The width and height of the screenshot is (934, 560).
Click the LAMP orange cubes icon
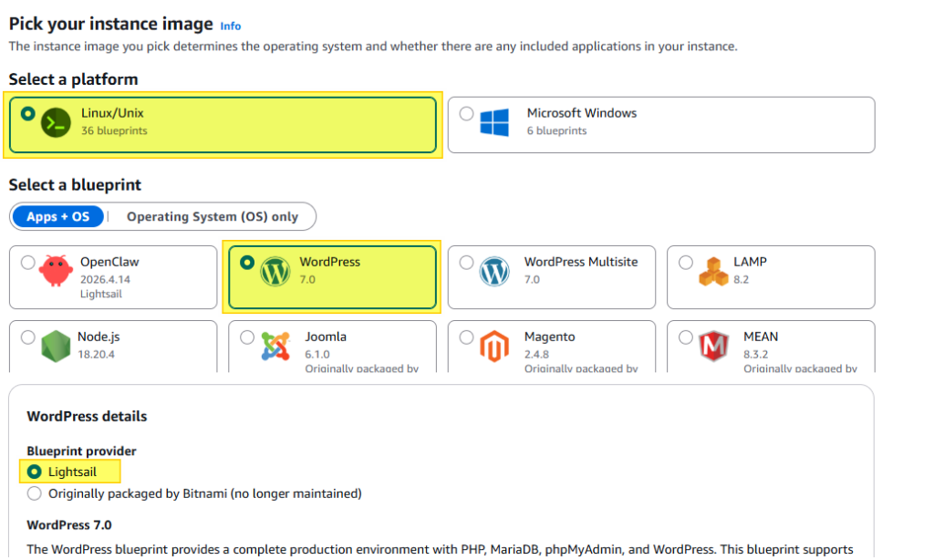pyautogui.click(x=713, y=272)
